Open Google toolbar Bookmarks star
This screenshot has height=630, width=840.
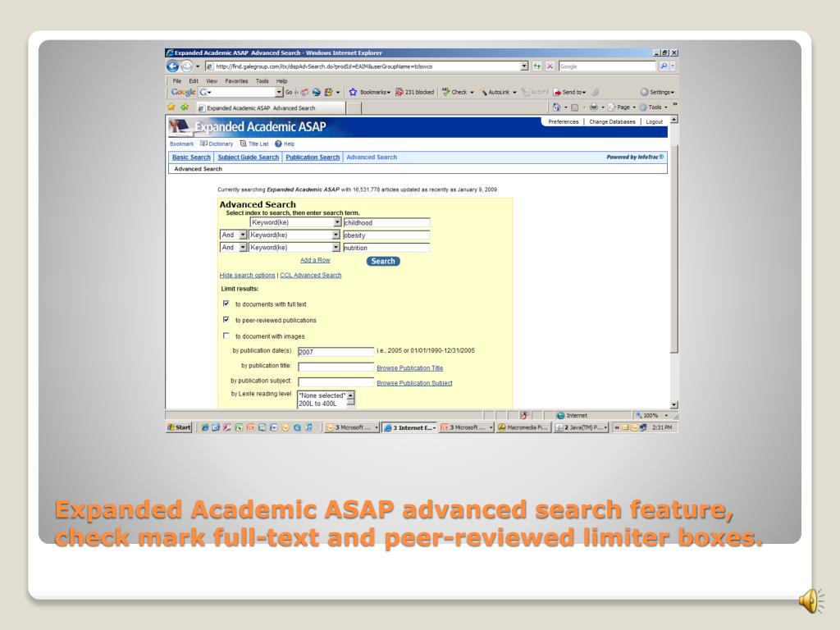353,92
